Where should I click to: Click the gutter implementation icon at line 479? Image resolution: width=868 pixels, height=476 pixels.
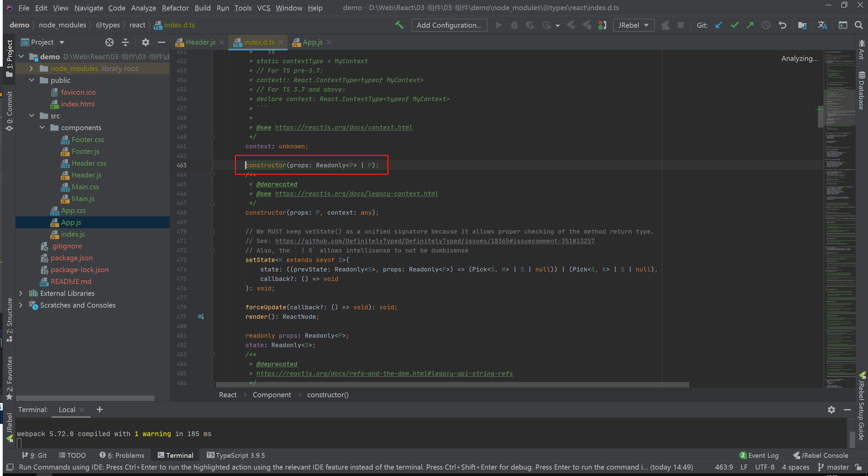[x=201, y=316]
